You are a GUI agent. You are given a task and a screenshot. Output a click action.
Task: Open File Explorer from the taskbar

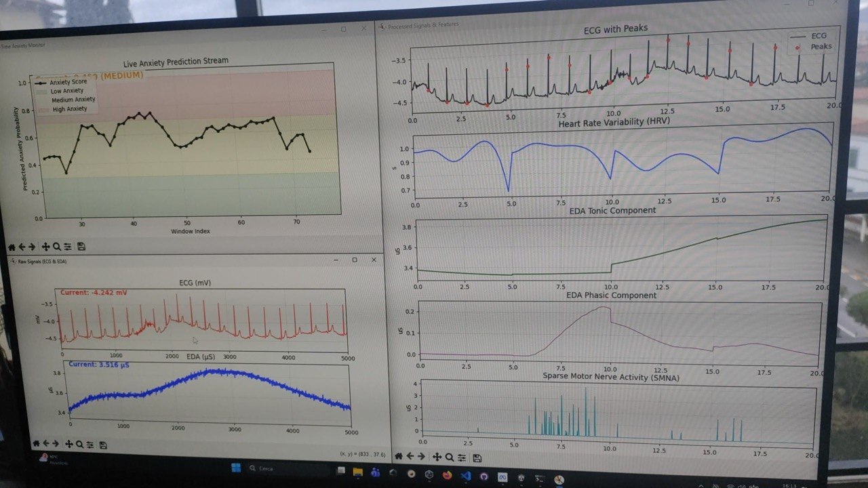(x=357, y=472)
